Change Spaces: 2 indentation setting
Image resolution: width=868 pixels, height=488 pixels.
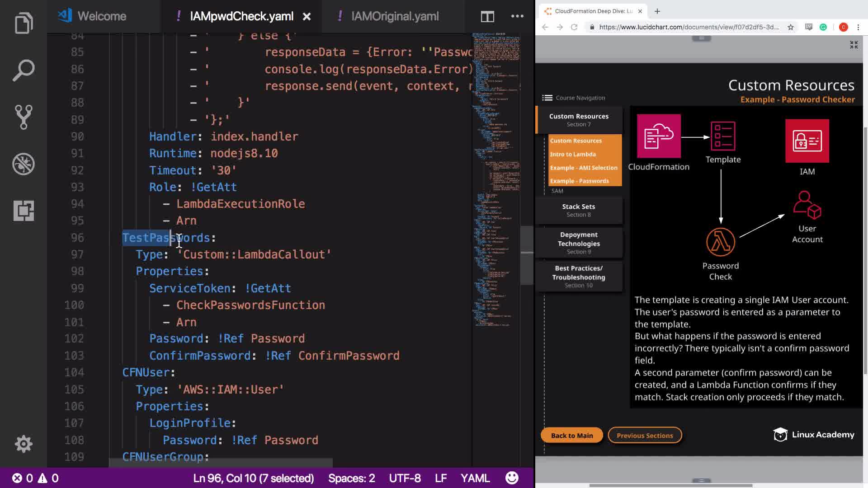[351, 478]
